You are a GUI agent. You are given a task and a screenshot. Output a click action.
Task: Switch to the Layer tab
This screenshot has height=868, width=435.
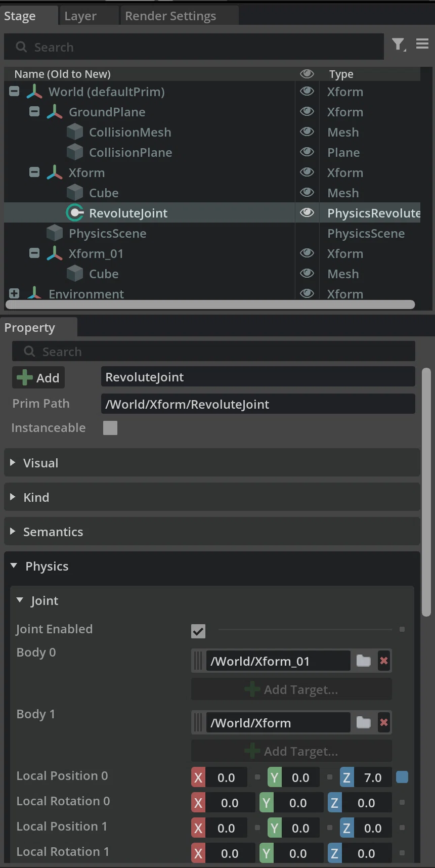pos(80,16)
